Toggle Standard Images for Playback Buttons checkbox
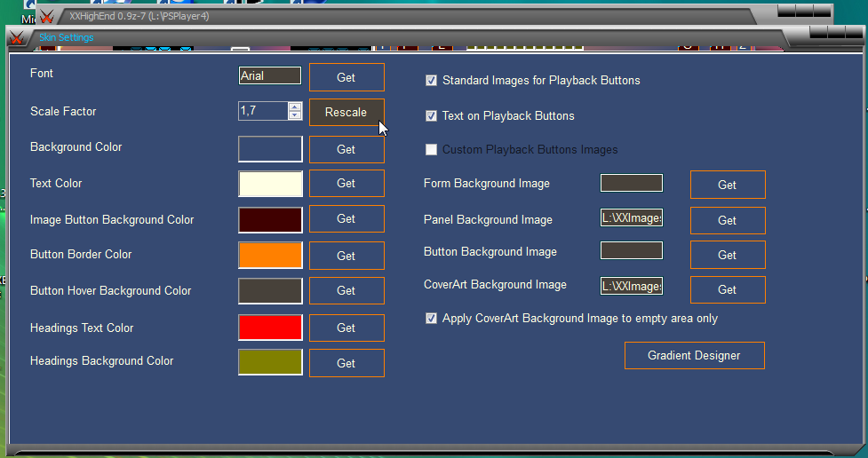868x458 pixels. [431, 81]
